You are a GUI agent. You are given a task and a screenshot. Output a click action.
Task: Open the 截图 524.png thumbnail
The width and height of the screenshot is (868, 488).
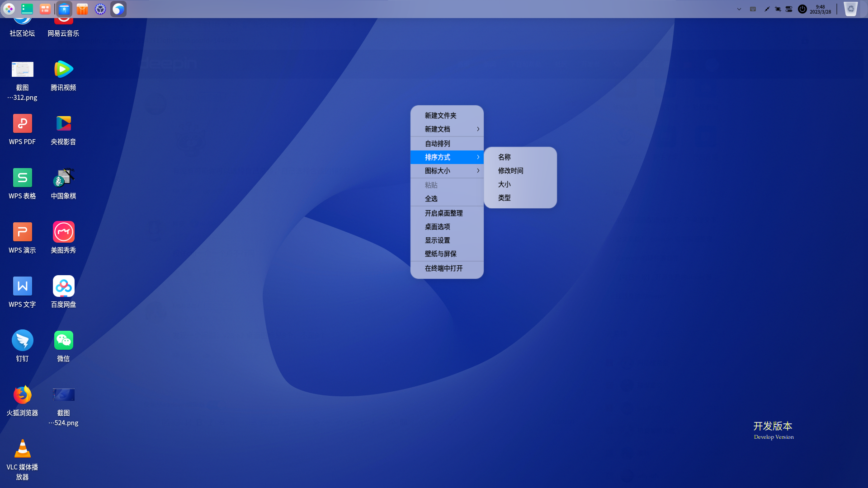63,394
